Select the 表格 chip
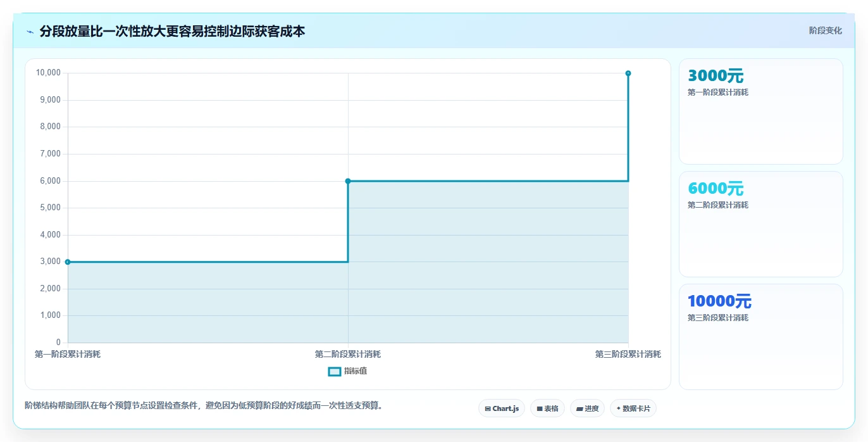This screenshot has height=442, width=868. tap(547, 408)
